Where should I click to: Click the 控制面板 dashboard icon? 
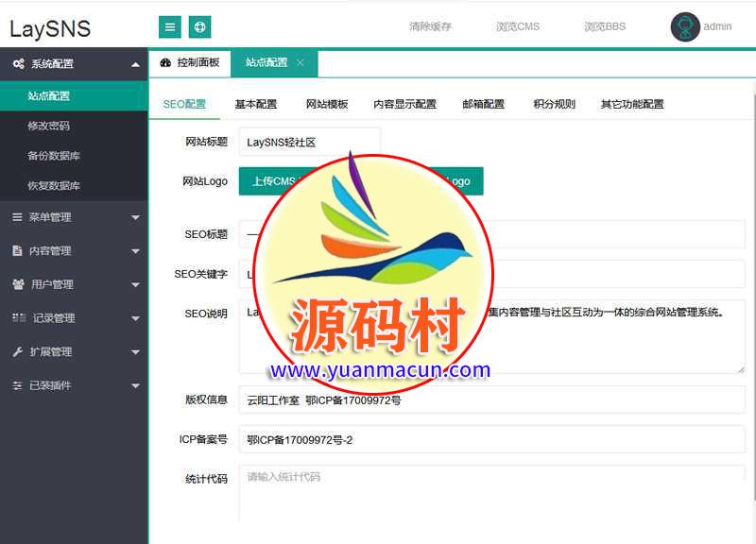(166, 63)
